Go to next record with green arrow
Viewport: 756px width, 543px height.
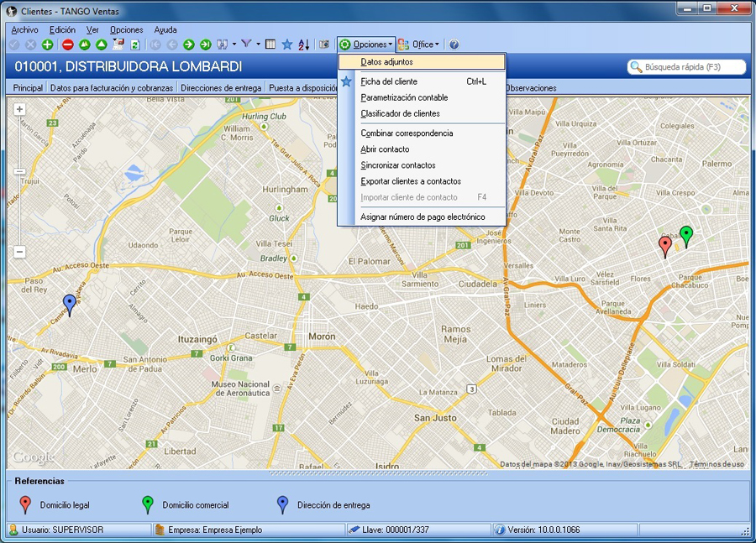[189, 44]
